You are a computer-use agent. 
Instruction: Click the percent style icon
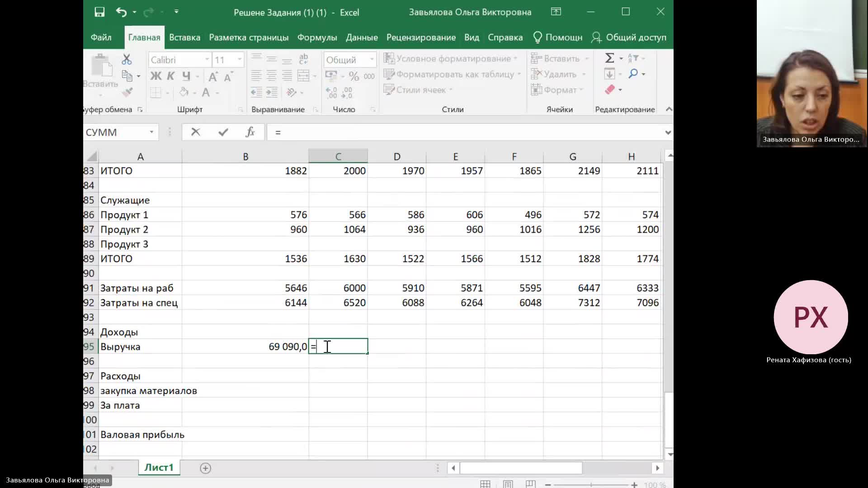pos(354,76)
